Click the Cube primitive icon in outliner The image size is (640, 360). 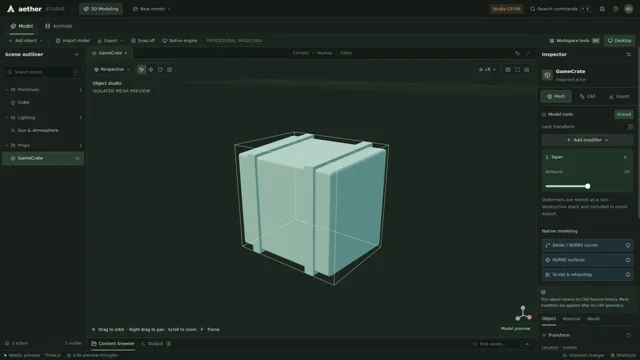13,102
